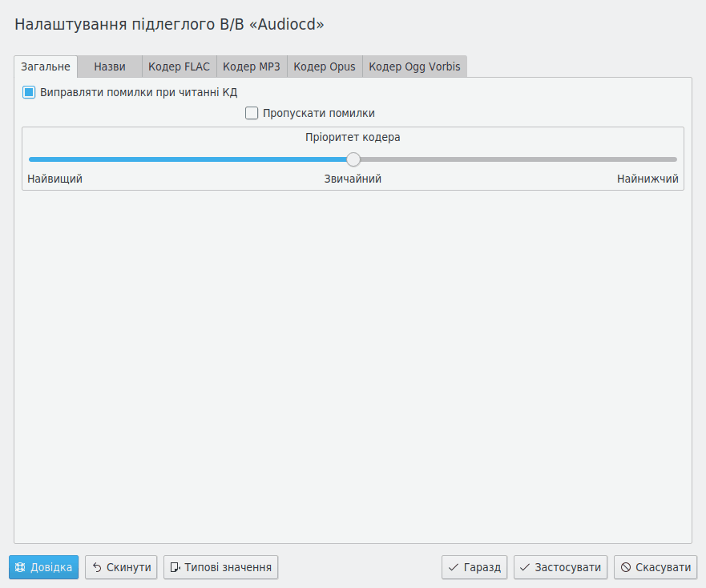This screenshot has width=706, height=588.
Task: Click the Пріоритет кодера group title
Action: click(x=353, y=137)
